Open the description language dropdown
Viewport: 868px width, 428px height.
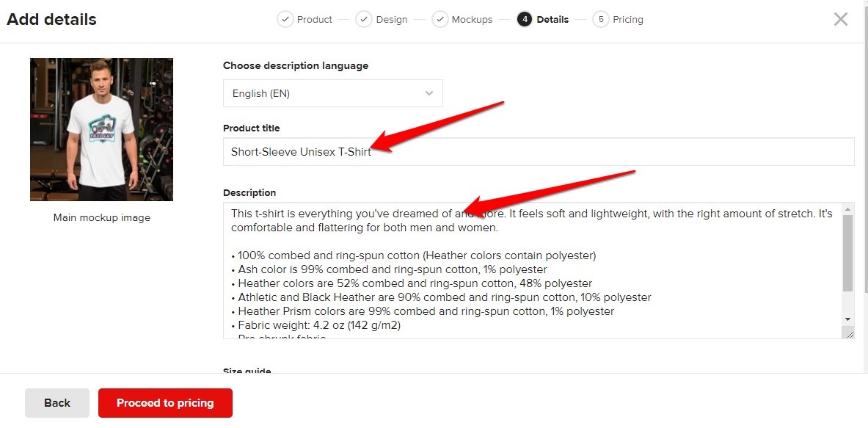click(332, 93)
